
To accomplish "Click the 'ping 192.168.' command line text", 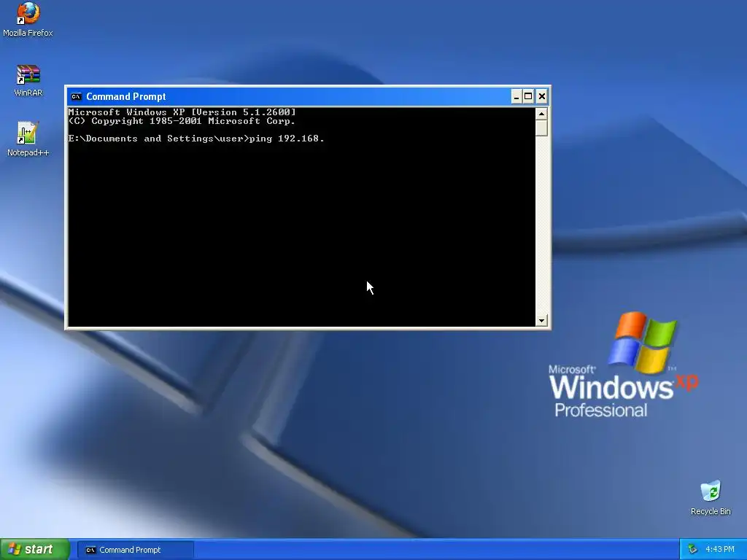I will pyautogui.click(x=287, y=139).
